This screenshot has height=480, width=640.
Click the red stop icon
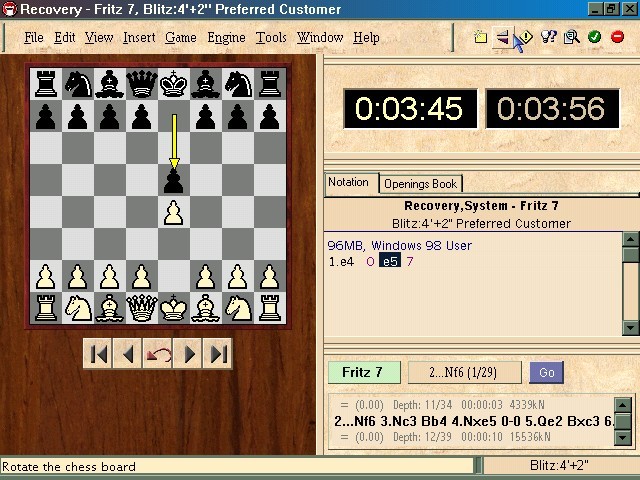tap(617, 37)
